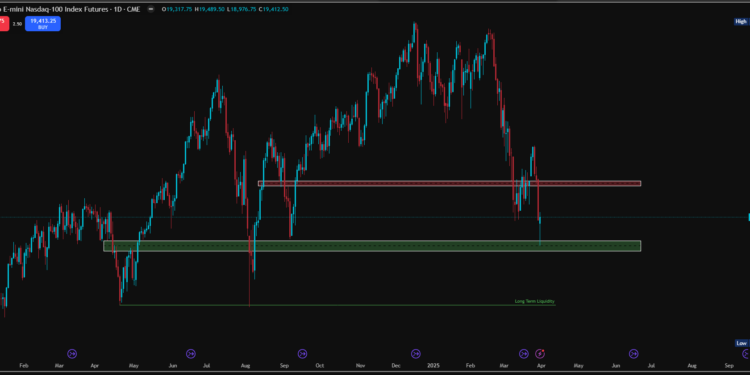Select the green support zone rectangle

(372, 246)
